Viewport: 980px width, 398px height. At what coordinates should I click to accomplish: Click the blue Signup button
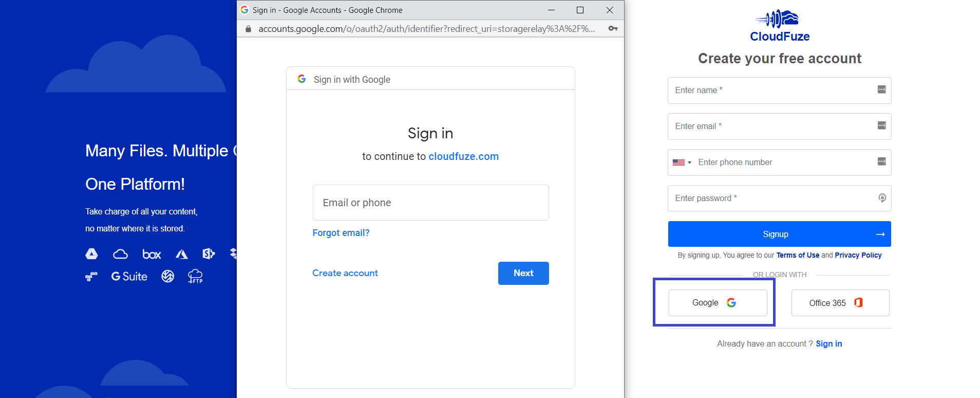click(779, 234)
